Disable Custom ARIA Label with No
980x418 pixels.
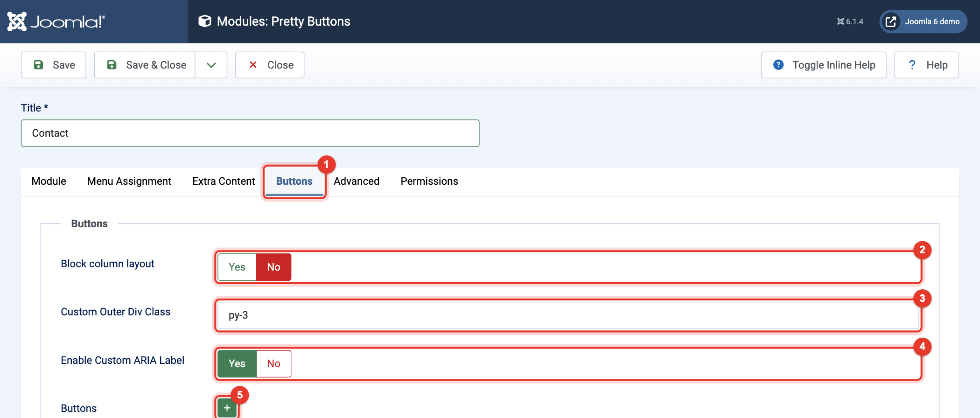click(274, 364)
